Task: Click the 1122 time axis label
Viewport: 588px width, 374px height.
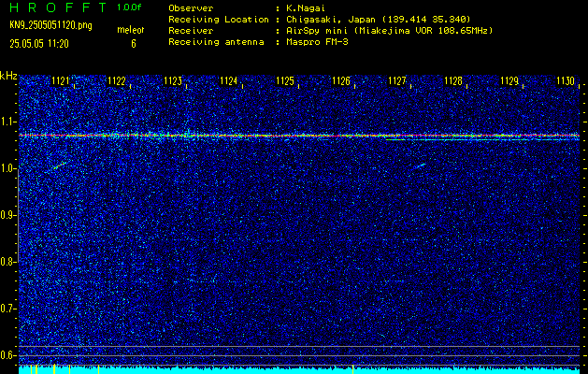Action: [117, 81]
